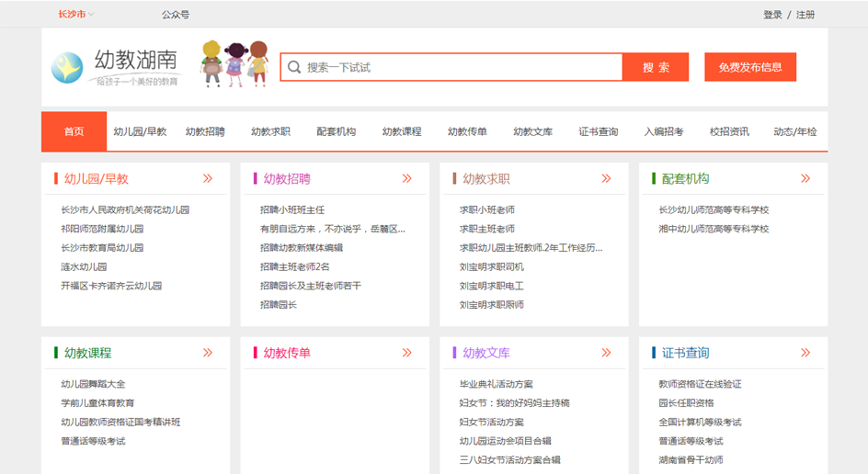The height and width of the screenshot is (474, 868).
Task: Go to 入编招考 in navigation bar
Action: (x=663, y=131)
